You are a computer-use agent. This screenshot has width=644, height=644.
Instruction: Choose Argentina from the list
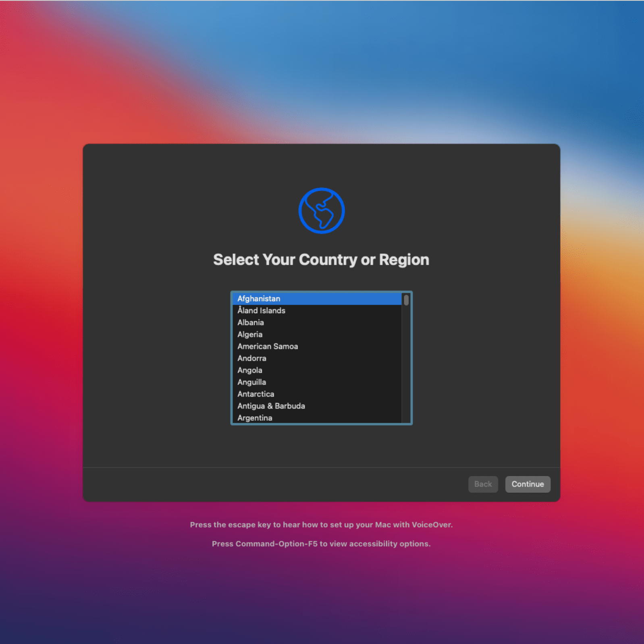click(255, 418)
